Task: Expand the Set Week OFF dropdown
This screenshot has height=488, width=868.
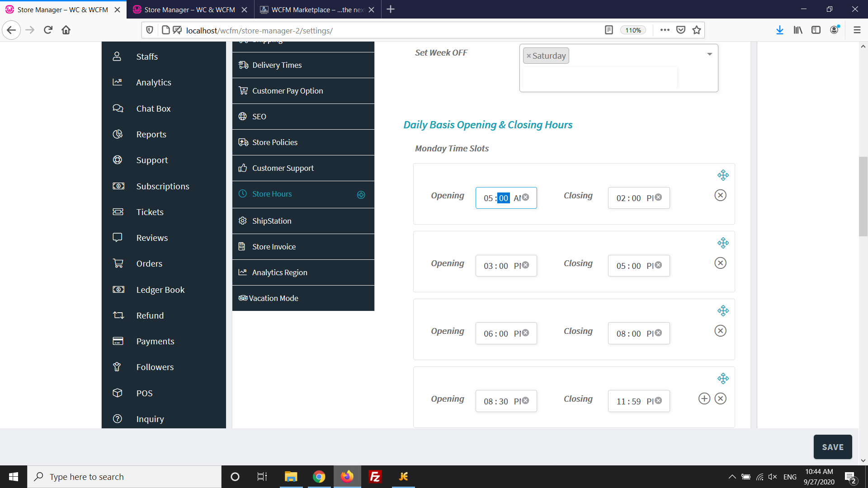Action: click(710, 54)
